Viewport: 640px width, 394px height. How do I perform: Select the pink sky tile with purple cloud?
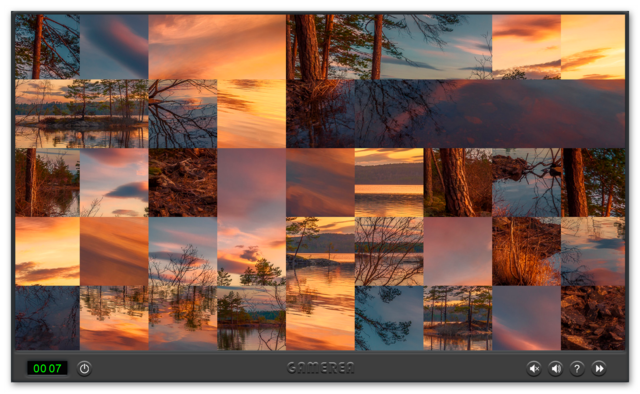pos(114,183)
